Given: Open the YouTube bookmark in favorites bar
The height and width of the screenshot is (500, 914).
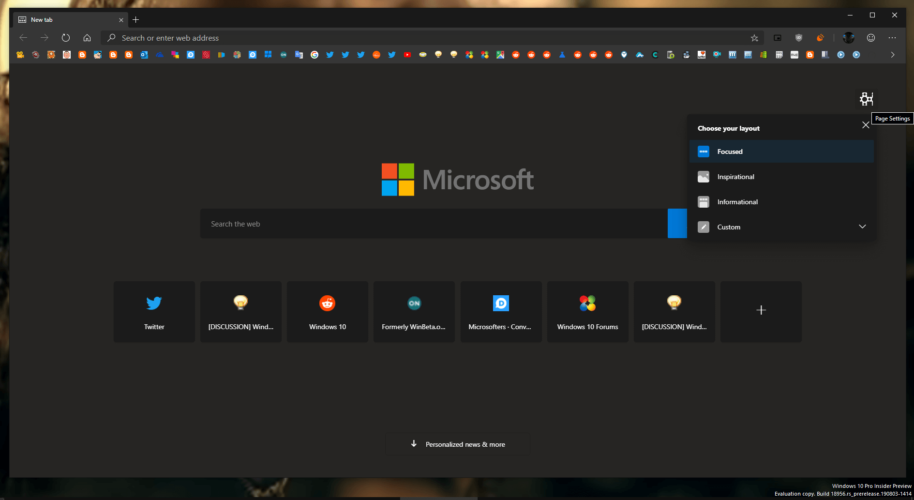Looking at the screenshot, I should 407,55.
